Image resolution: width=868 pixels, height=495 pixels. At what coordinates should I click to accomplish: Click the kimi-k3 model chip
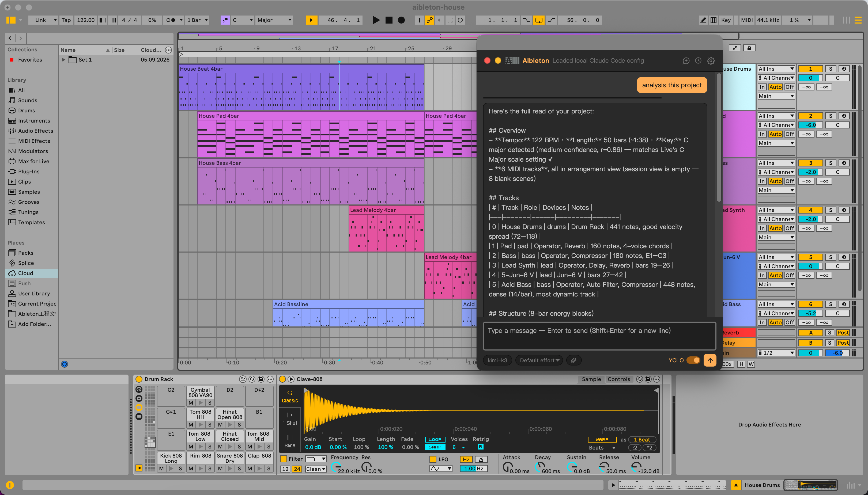(x=497, y=360)
